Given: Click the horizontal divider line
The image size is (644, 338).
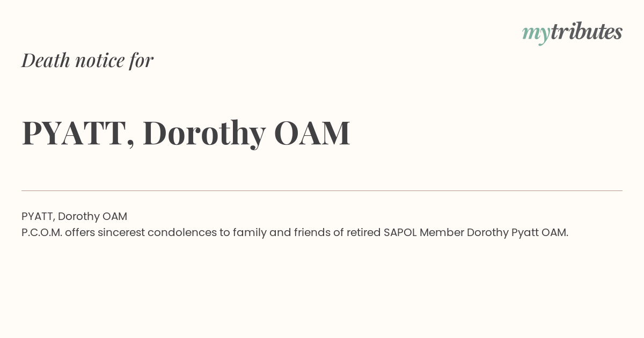Looking at the screenshot, I should 322,190.
